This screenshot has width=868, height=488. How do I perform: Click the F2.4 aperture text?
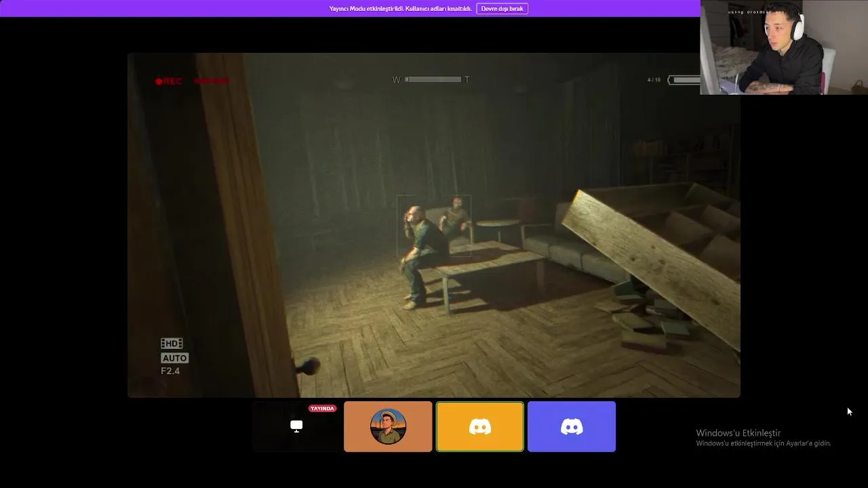[170, 371]
